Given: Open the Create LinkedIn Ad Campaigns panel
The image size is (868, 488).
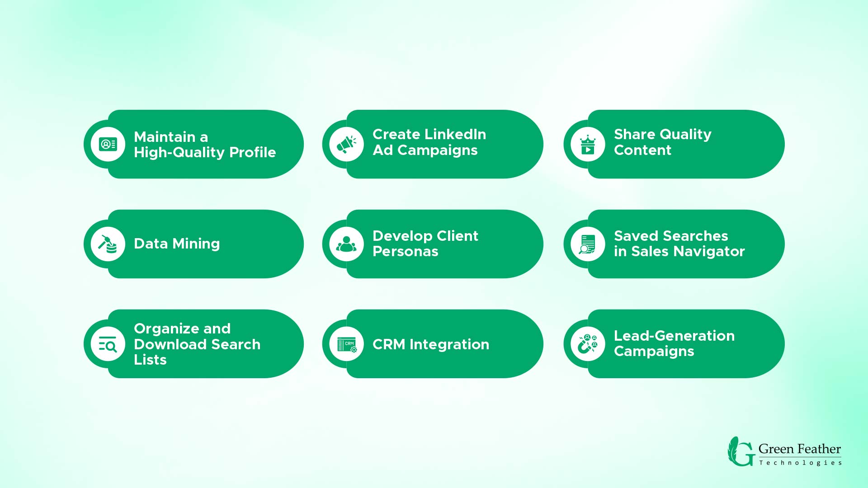Looking at the screenshot, I should pyautogui.click(x=434, y=144).
